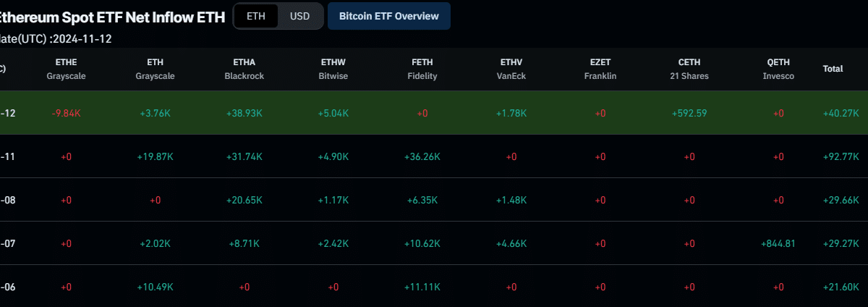This screenshot has width=868, height=307.
Task: Select the CETH 21 Shares column header
Action: tap(689, 69)
